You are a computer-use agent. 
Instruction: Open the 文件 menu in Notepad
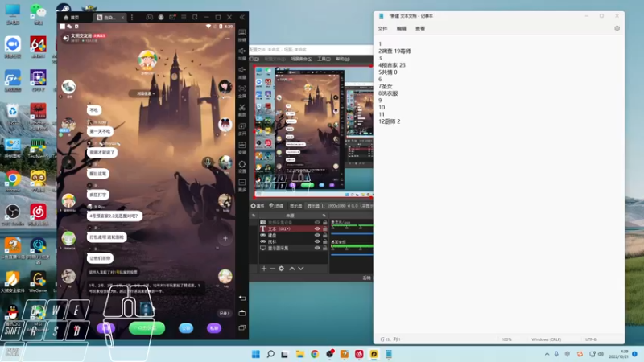[382, 28]
